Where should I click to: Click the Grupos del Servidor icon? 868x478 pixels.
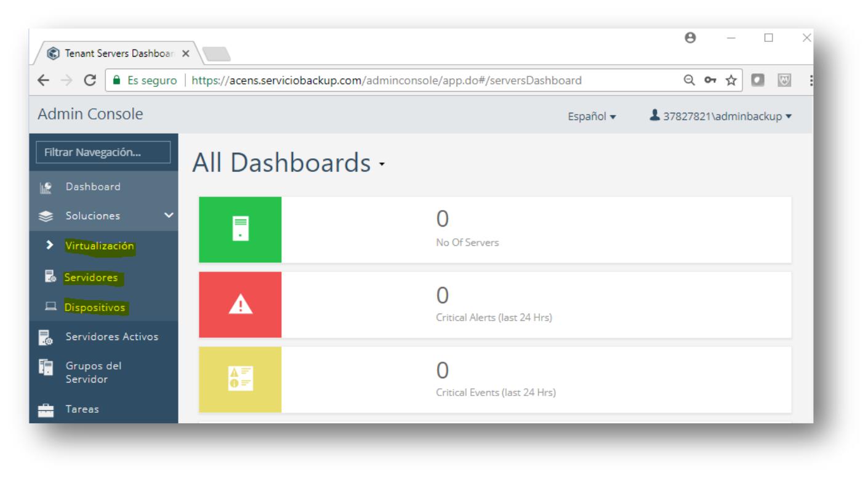pyautogui.click(x=46, y=367)
